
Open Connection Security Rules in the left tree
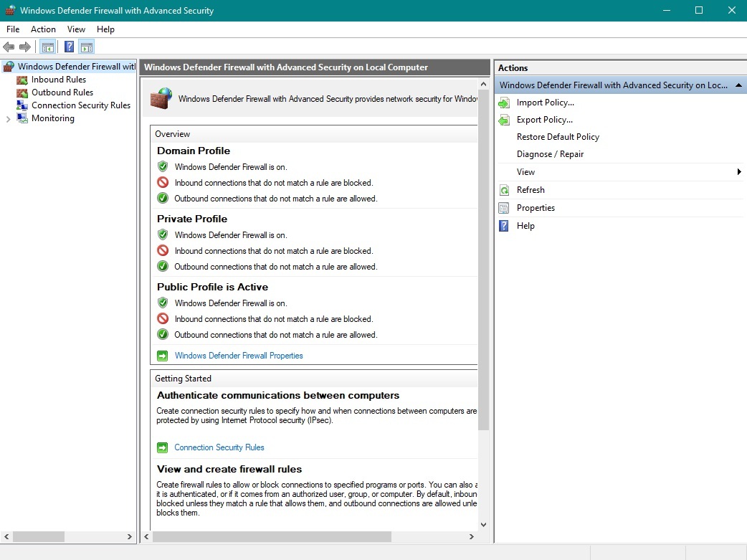[80, 105]
